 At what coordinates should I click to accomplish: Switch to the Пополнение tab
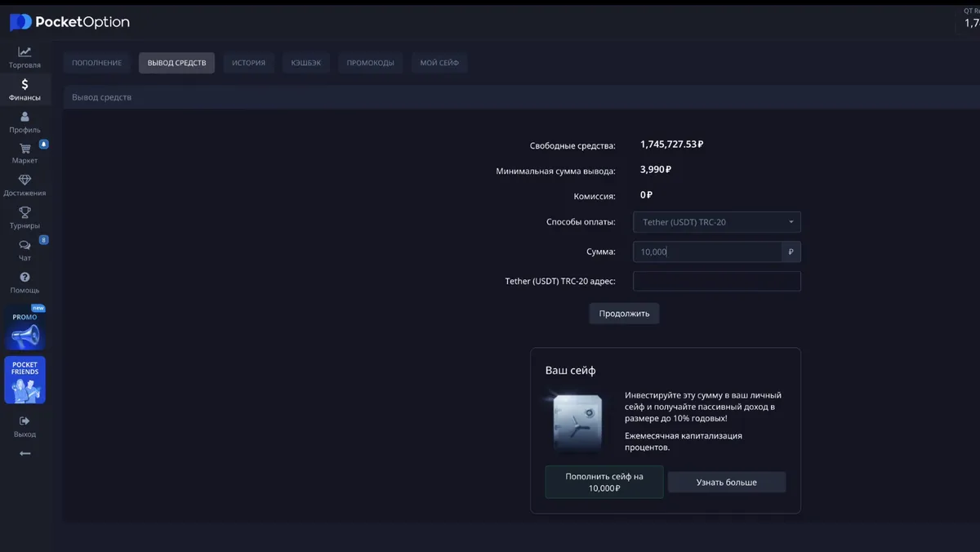[96, 62]
